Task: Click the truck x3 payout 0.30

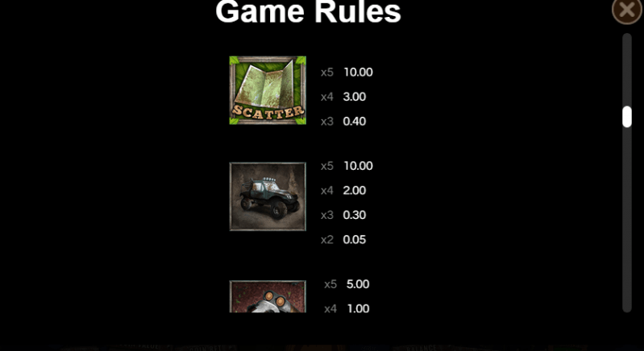Action: [x=355, y=215]
